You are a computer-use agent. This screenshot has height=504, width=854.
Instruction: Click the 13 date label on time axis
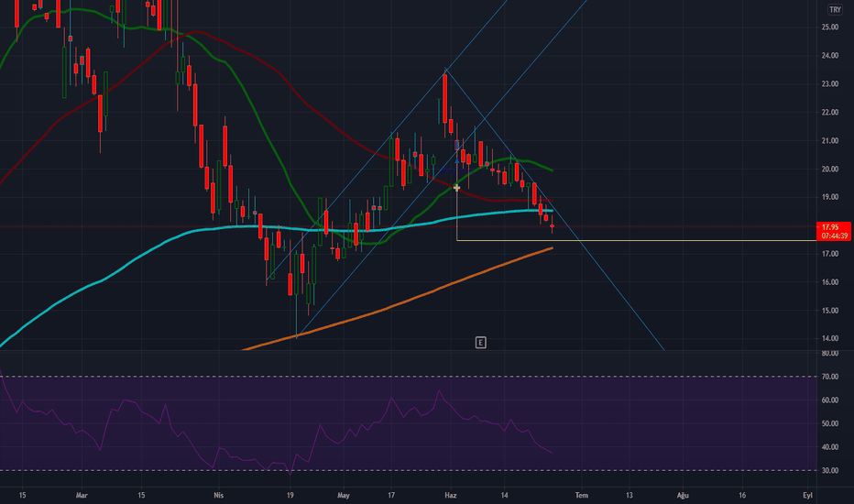630,495
